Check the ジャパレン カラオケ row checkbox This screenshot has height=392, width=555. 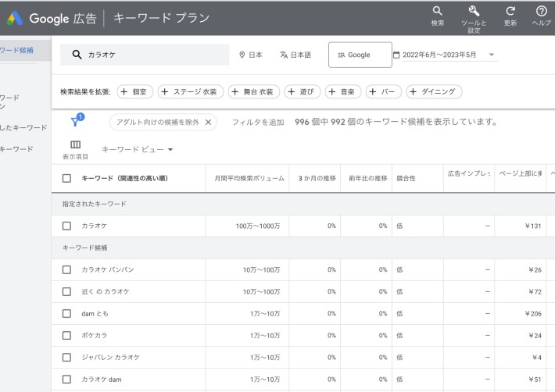pos(66,358)
